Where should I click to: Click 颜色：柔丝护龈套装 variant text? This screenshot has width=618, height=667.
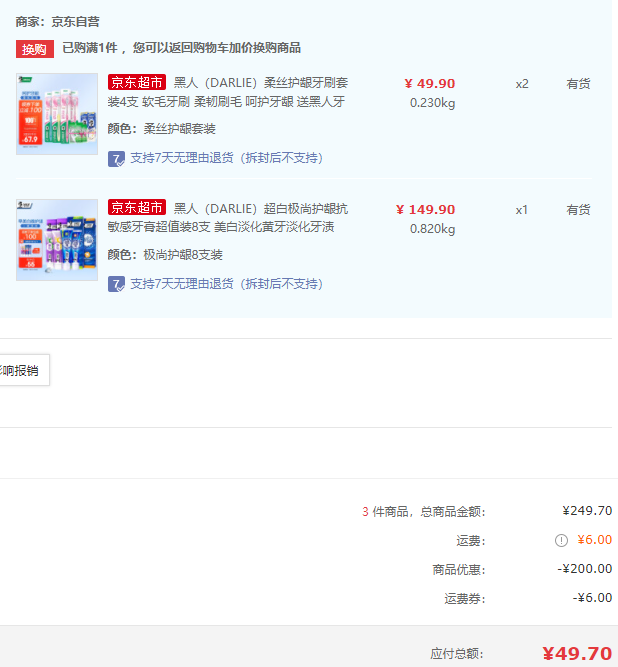point(162,128)
